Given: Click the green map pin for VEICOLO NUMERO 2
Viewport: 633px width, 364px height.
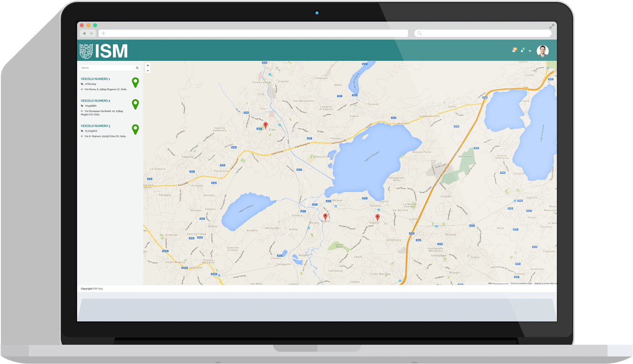Looking at the screenshot, I should tap(135, 104).
